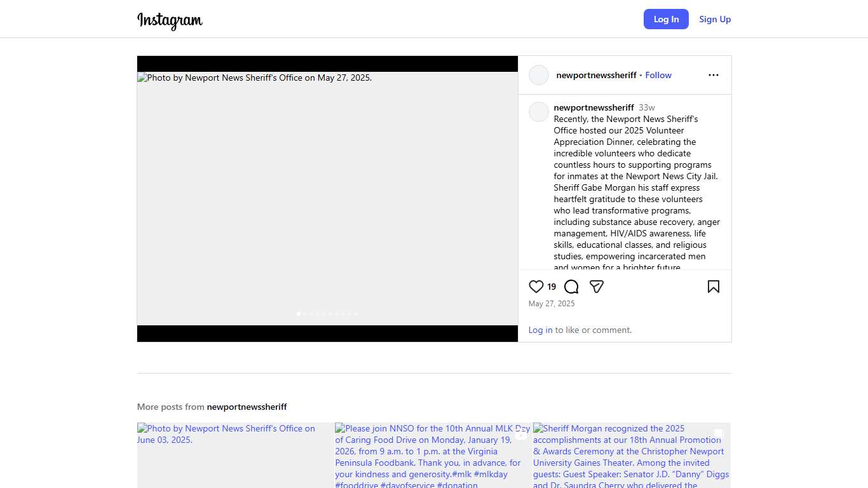Click the profile avatar in the post header

tap(539, 75)
